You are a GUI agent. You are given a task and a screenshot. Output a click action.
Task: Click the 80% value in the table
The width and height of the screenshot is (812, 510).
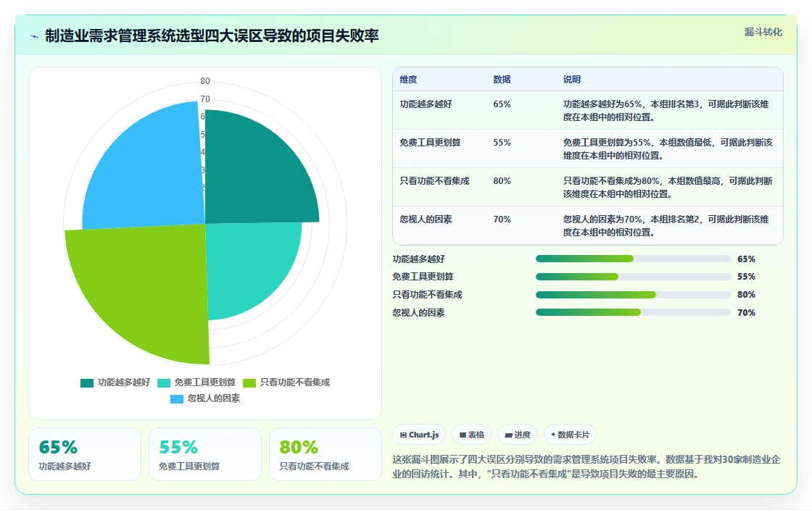502,181
